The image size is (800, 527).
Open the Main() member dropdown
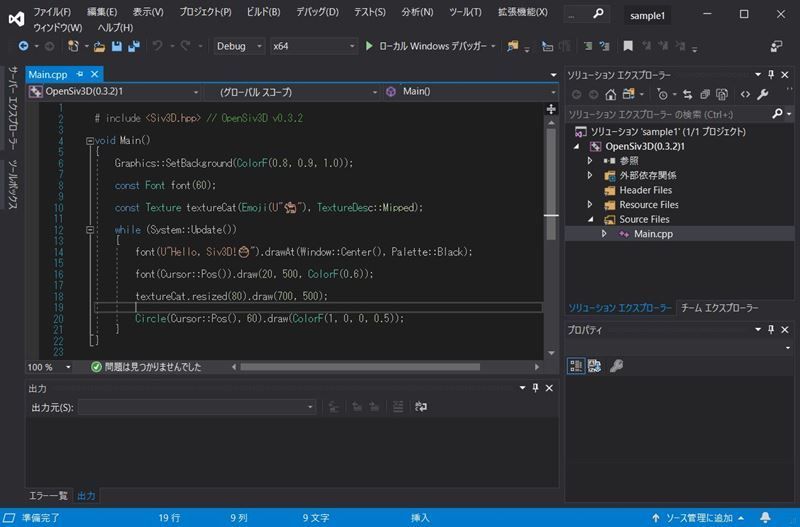[470, 92]
